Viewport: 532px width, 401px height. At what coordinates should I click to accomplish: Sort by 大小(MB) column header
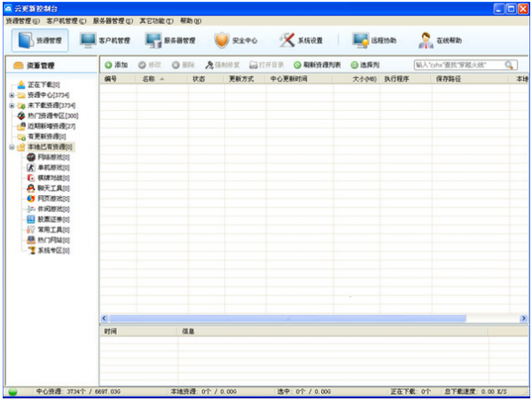tap(356, 79)
